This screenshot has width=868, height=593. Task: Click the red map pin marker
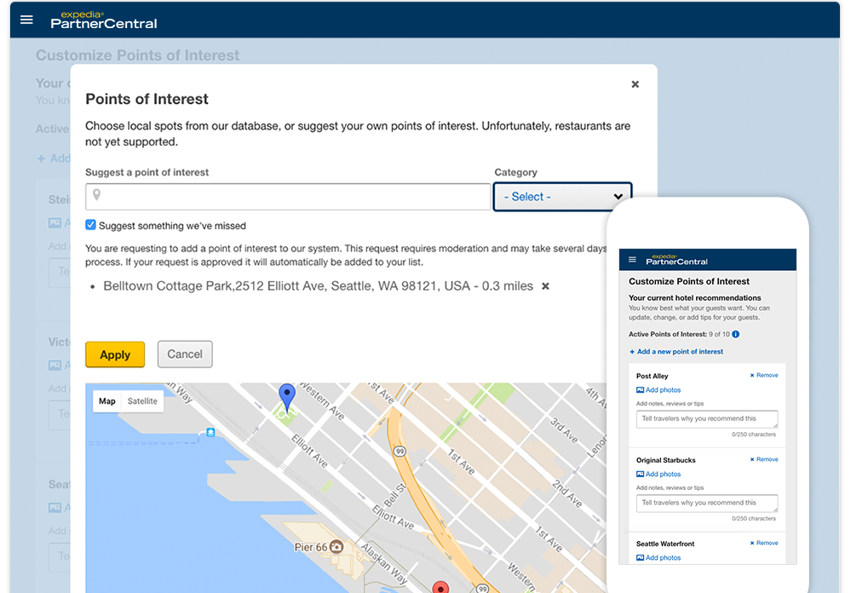(440, 587)
